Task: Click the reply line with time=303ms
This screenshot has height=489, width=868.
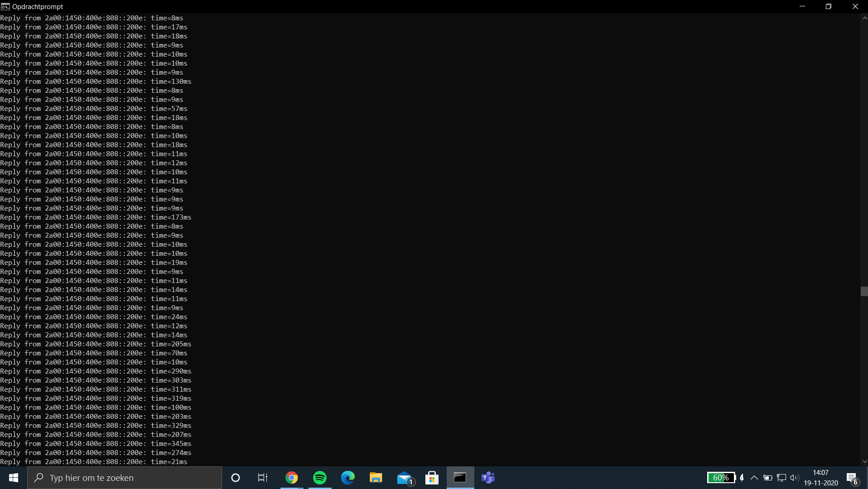Action: [x=96, y=380]
